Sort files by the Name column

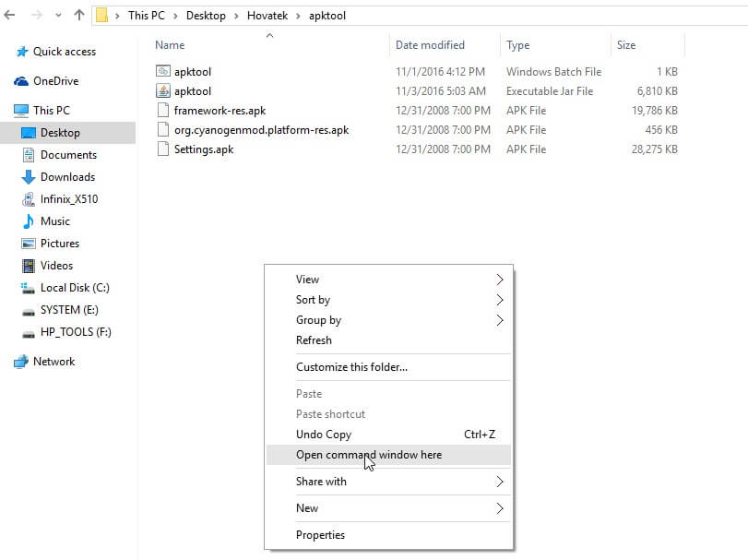click(x=170, y=44)
